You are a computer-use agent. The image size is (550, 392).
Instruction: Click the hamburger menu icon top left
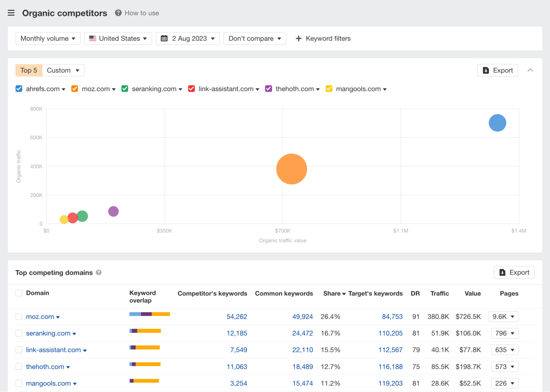pos(11,12)
